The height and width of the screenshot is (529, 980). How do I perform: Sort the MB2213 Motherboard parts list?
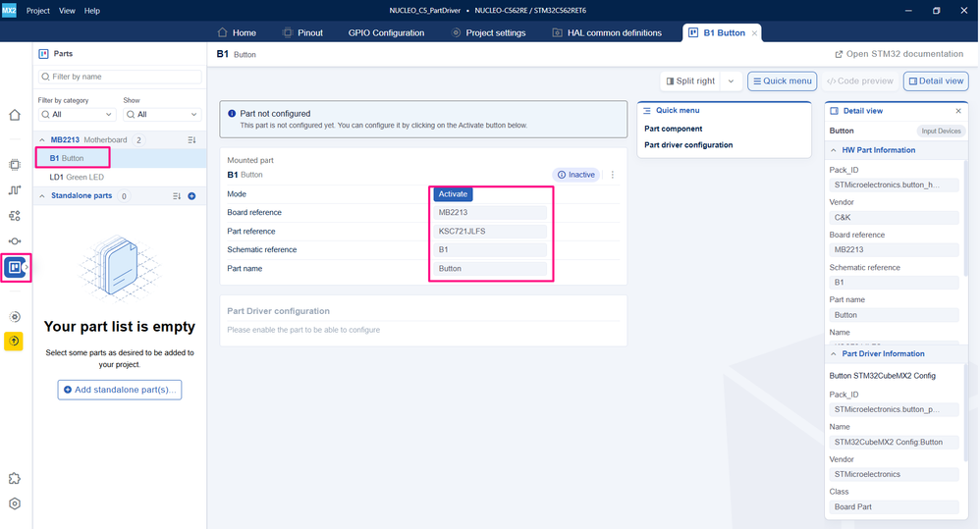tap(191, 140)
